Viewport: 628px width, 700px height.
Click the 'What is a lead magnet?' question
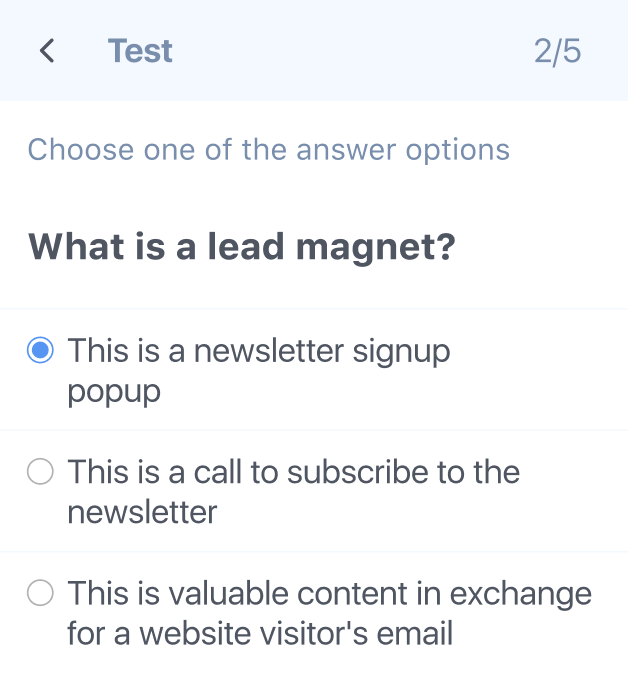click(x=241, y=248)
